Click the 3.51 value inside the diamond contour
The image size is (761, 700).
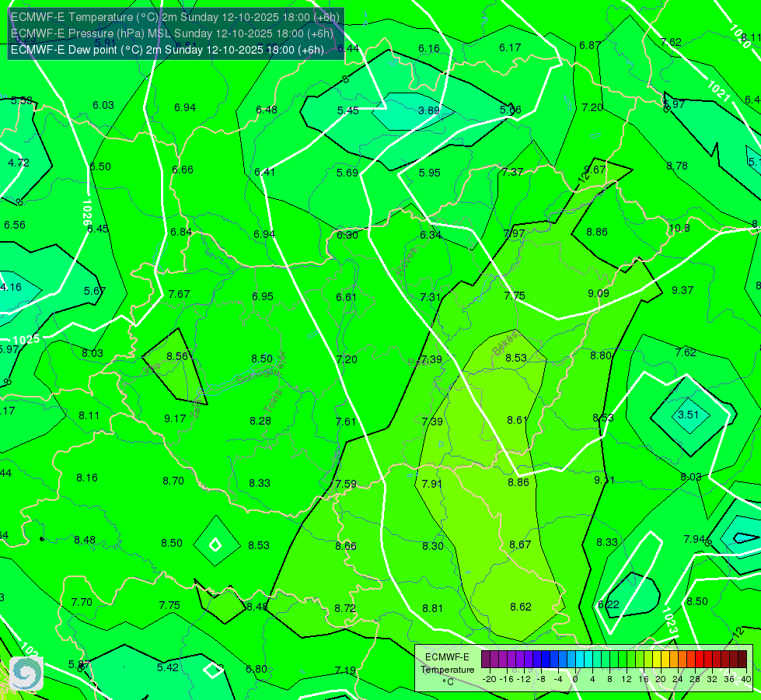(x=688, y=415)
